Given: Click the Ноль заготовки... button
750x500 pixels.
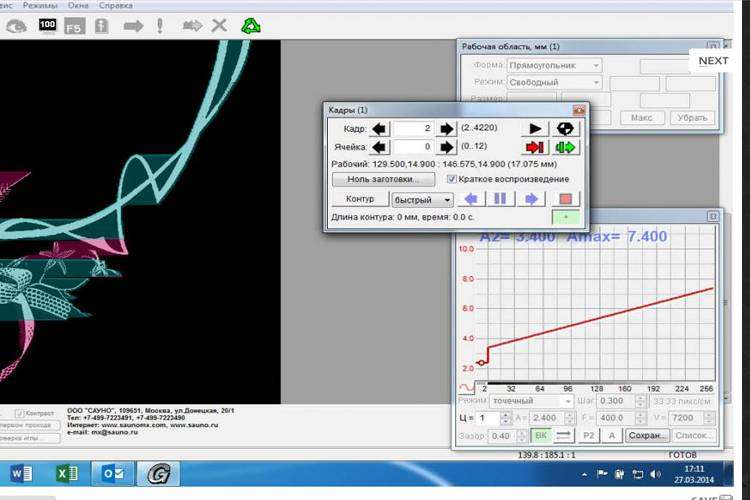Looking at the screenshot, I should click(x=384, y=179).
